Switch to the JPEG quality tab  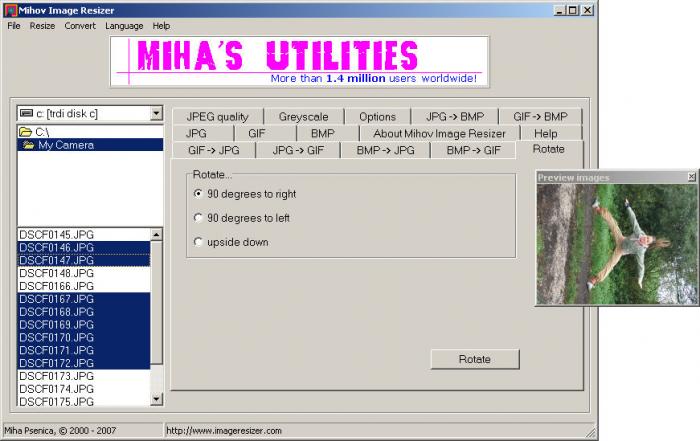[217, 116]
